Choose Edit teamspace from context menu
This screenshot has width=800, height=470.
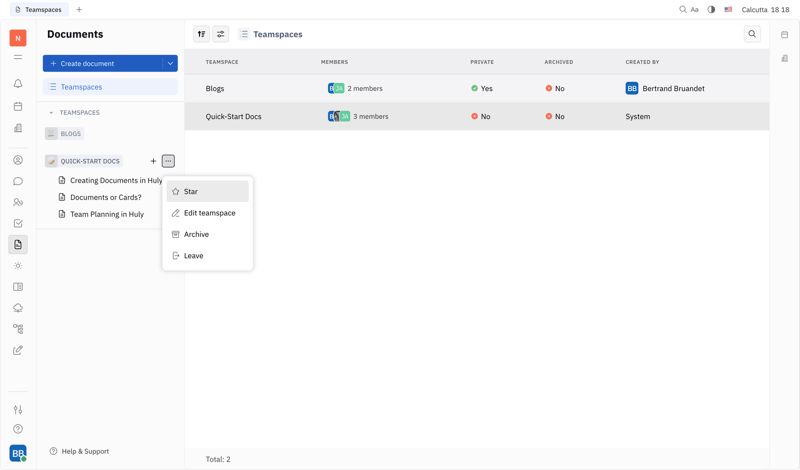pos(208,213)
